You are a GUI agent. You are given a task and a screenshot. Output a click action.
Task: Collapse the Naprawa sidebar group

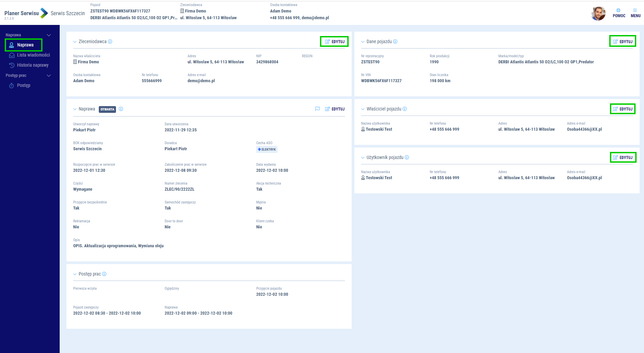[x=49, y=35]
